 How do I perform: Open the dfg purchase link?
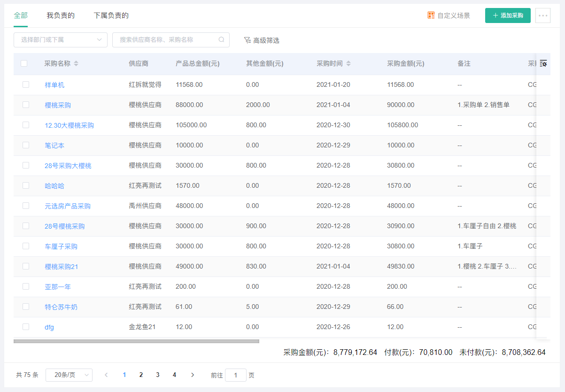(49, 327)
